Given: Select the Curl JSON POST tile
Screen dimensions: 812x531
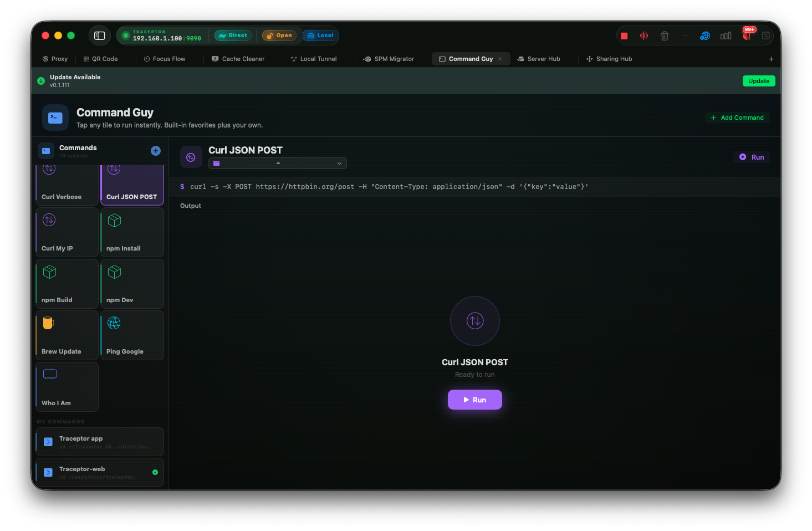Looking at the screenshot, I should coord(132,185).
